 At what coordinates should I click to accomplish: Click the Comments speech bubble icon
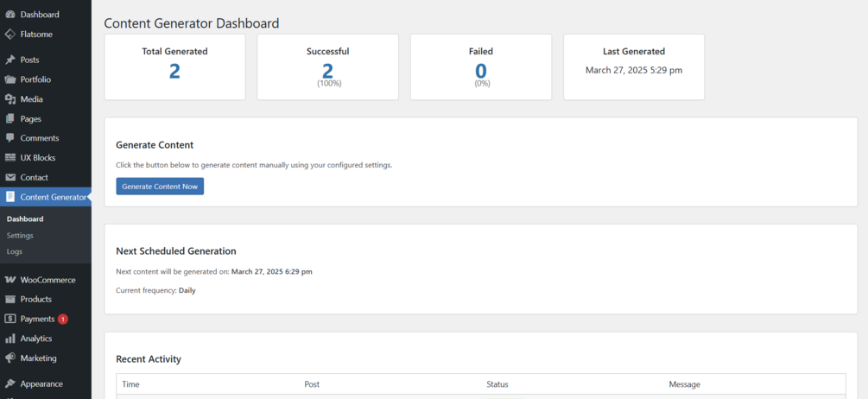pos(10,138)
